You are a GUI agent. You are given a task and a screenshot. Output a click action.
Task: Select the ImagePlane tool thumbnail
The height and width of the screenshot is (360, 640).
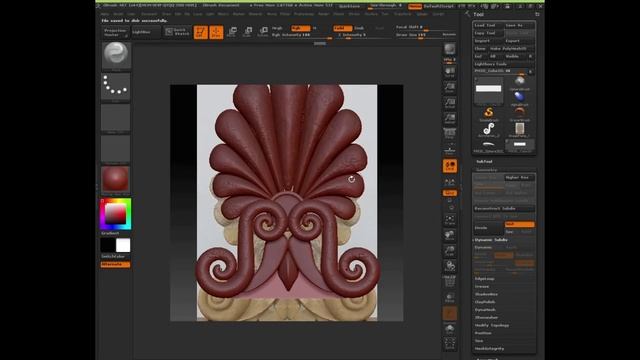(520, 130)
